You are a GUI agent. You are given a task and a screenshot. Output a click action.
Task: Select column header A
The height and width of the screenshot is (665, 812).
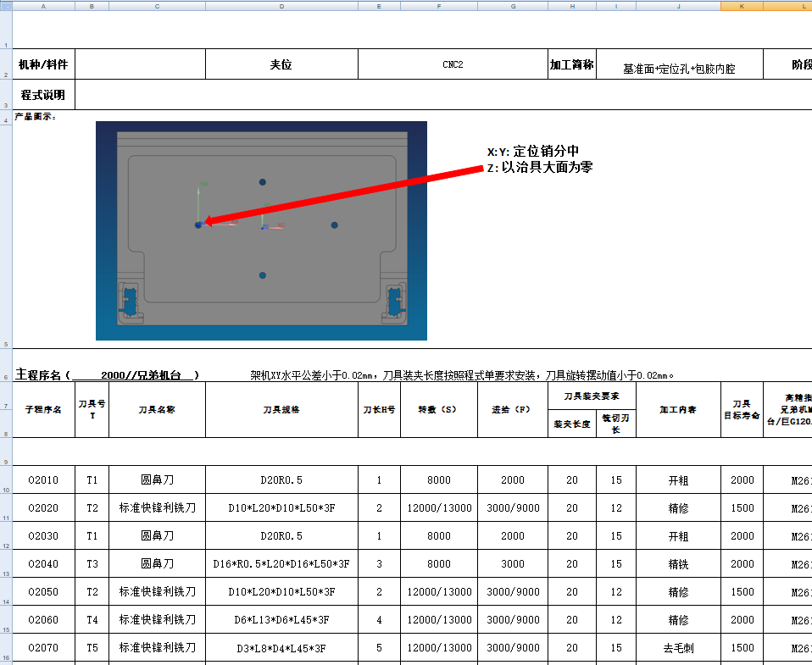click(42, 5)
